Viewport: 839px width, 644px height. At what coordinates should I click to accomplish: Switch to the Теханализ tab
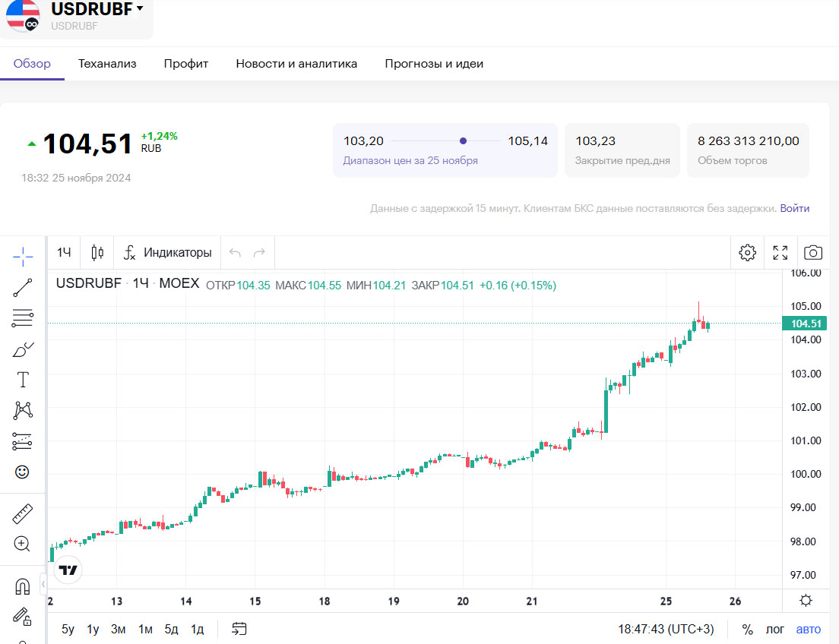107,64
